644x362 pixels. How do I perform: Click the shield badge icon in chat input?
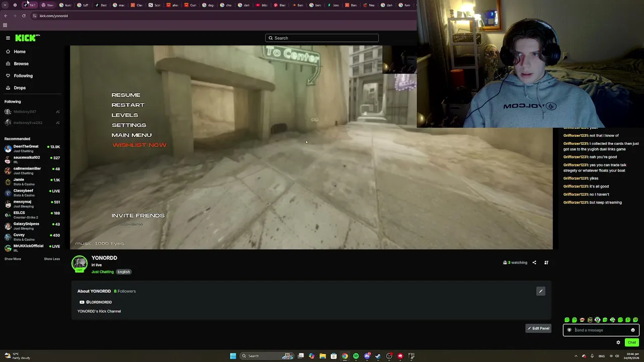pos(570,330)
